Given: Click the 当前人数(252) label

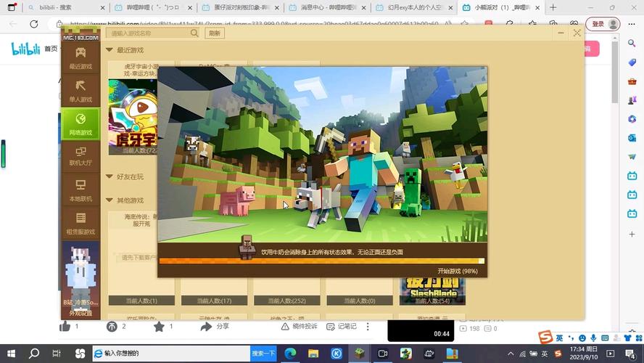Looking at the screenshot, I should [286, 301].
